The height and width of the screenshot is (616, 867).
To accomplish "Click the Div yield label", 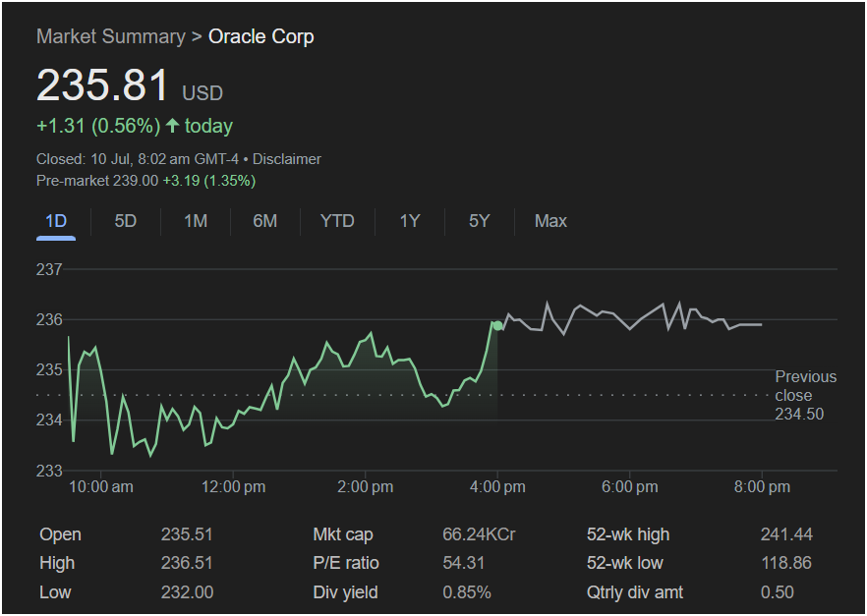I will [346, 592].
